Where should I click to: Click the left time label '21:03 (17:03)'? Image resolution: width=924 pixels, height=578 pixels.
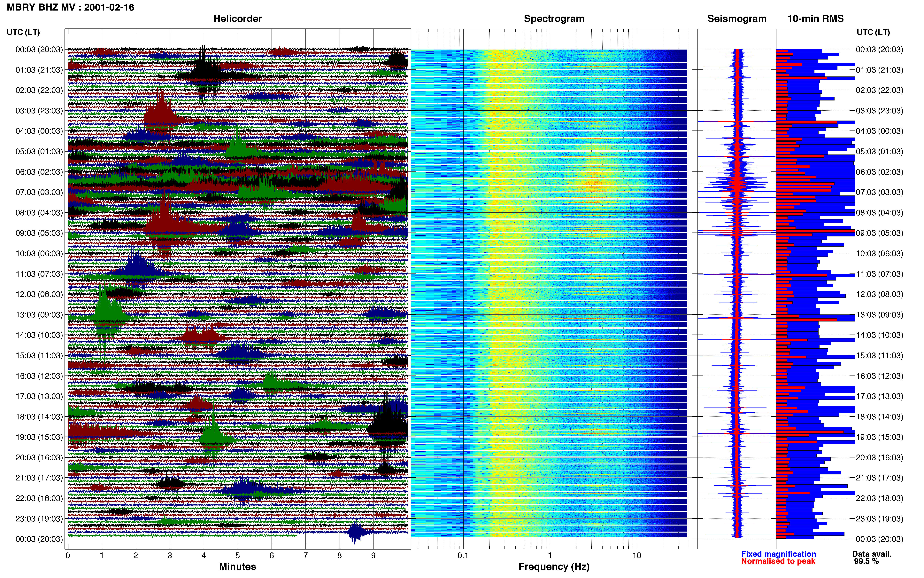tap(39, 478)
